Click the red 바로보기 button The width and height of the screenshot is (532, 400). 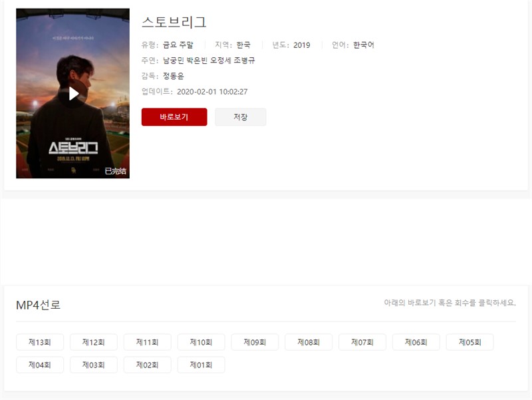174,117
